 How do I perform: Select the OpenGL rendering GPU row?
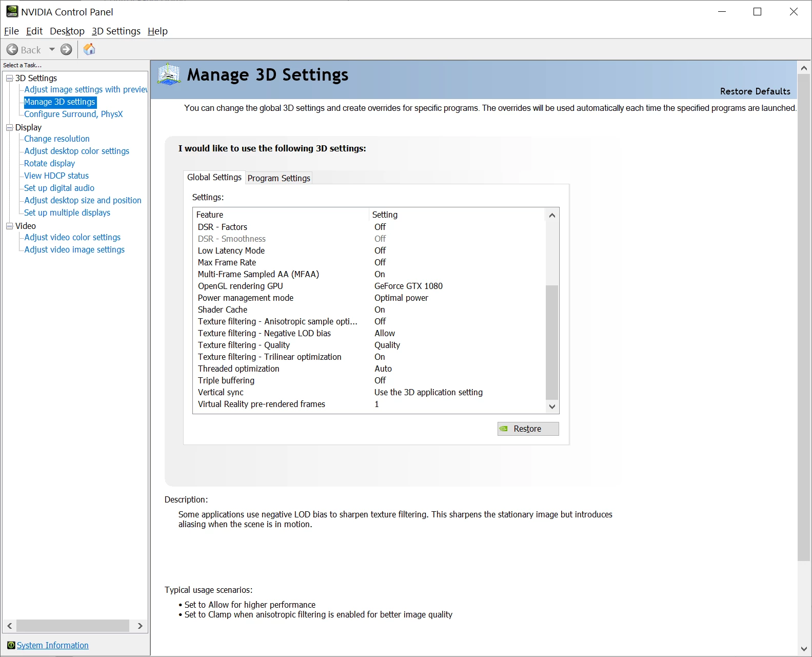click(369, 286)
